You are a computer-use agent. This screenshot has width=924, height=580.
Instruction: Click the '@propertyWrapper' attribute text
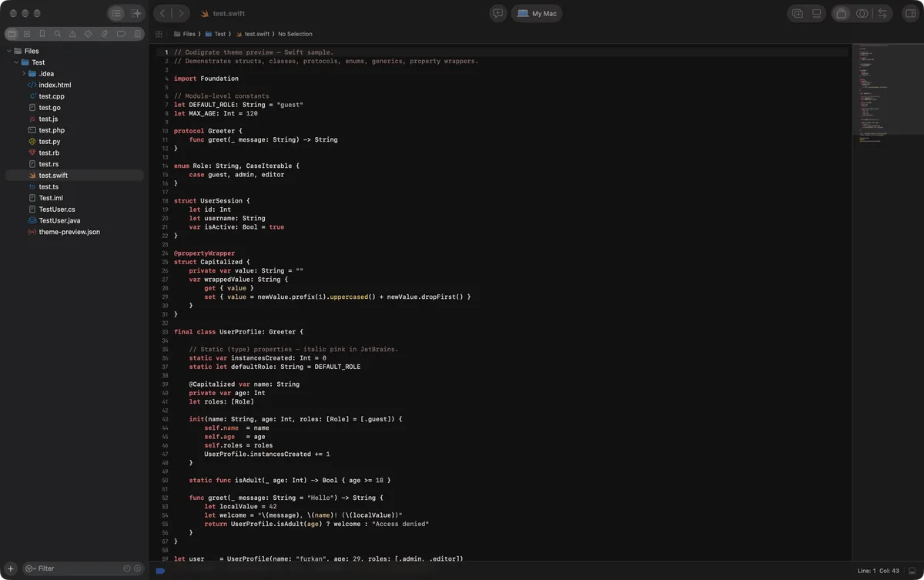pos(205,253)
